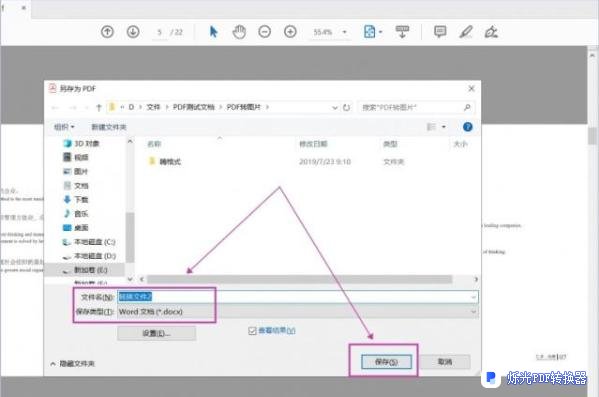This screenshot has width=599, height=397.
Task: Open help with the question mark icon
Action: 467,127
